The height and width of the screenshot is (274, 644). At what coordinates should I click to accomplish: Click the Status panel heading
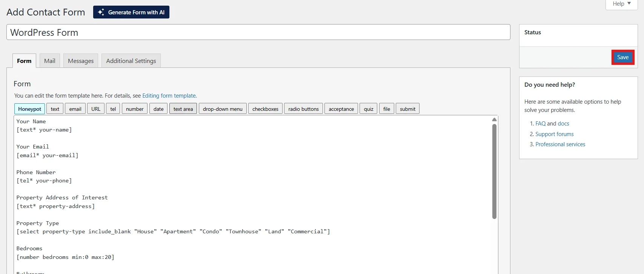click(x=533, y=32)
